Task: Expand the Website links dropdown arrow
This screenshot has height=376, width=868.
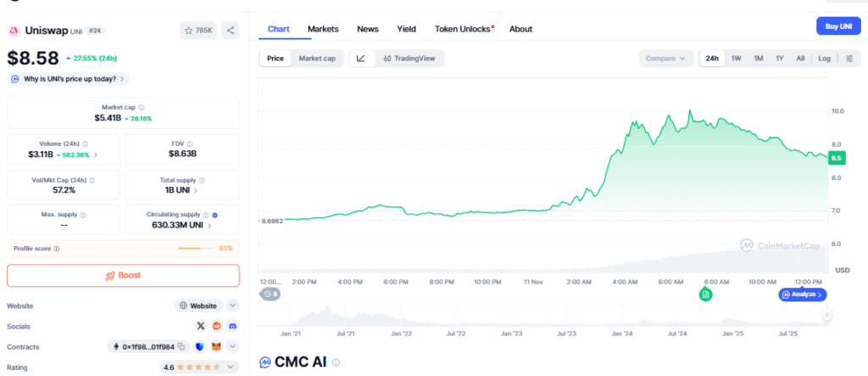Action: click(x=233, y=306)
